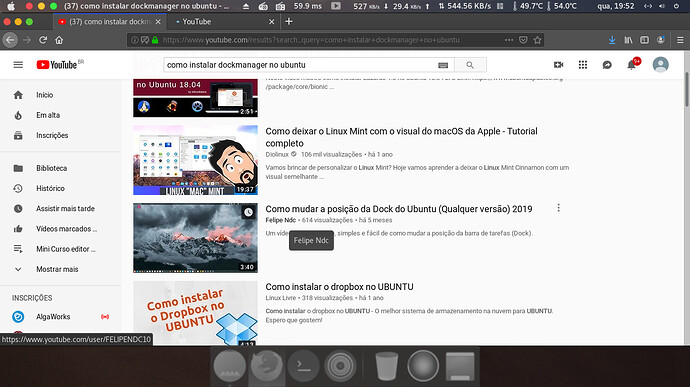Click Firefox back button

tap(10, 40)
